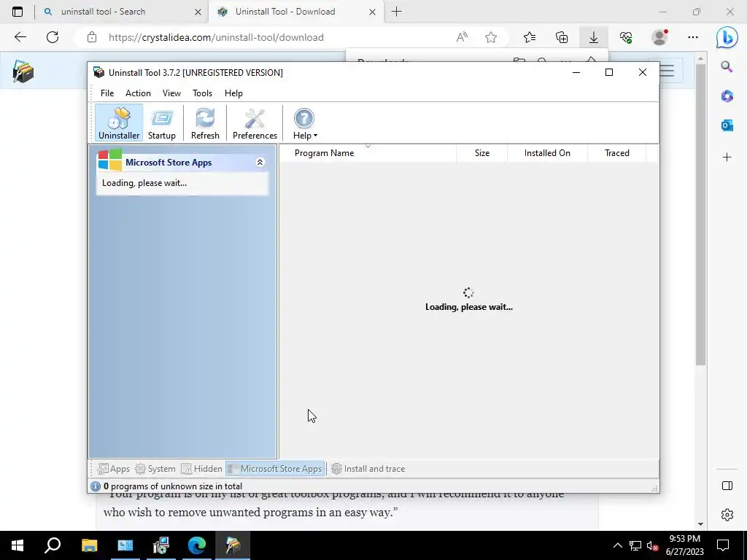Open the Downloads icon in Edge
747x560 pixels.
594,37
